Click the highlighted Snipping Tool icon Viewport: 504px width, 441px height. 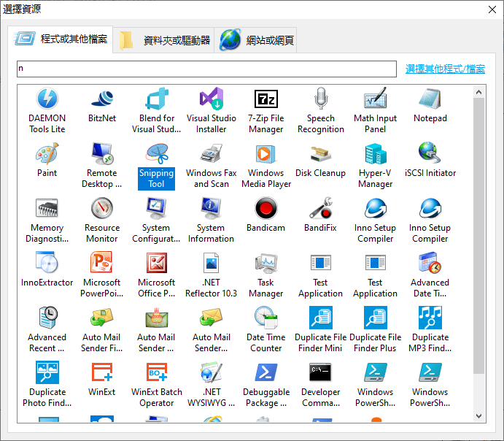click(x=157, y=153)
